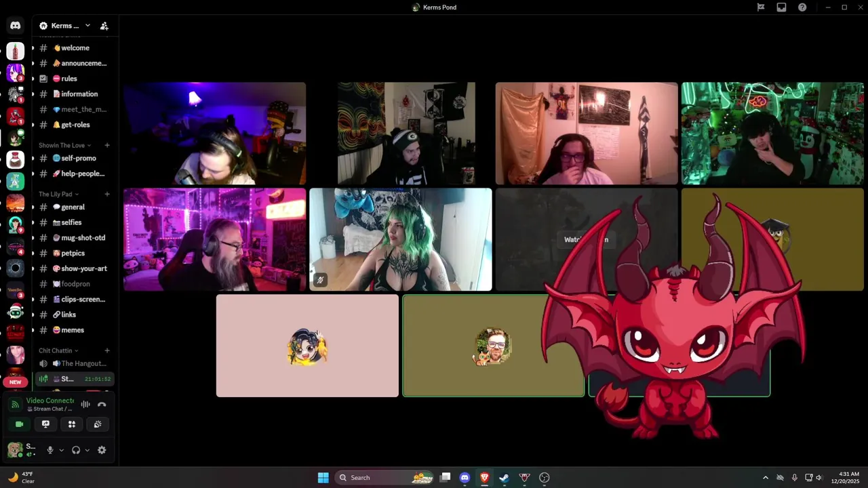This screenshot has width=868, height=488.
Task: Open the self-promo channel
Action: [x=74, y=158]
